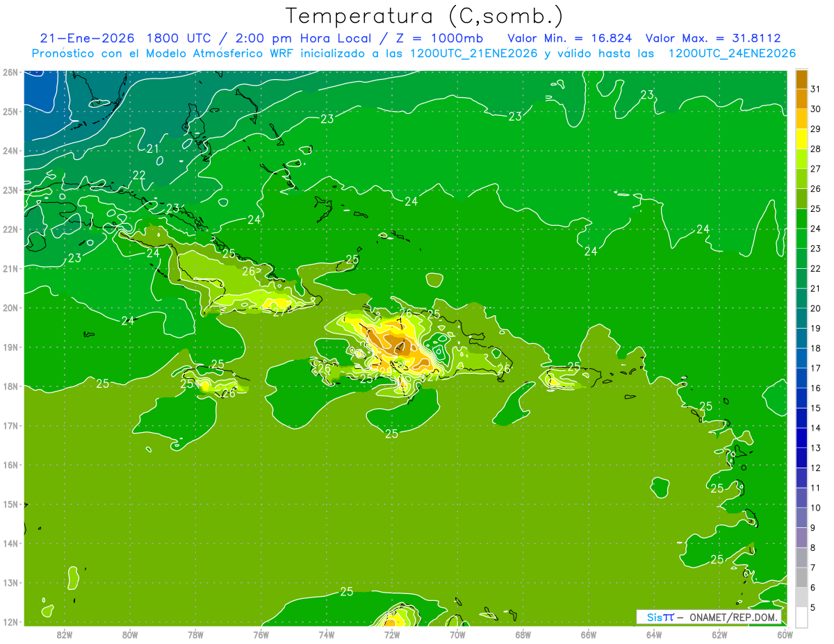
Task: Click the '12N' latitude axis label
Action: pyautogui.click(x=10, y=622)
